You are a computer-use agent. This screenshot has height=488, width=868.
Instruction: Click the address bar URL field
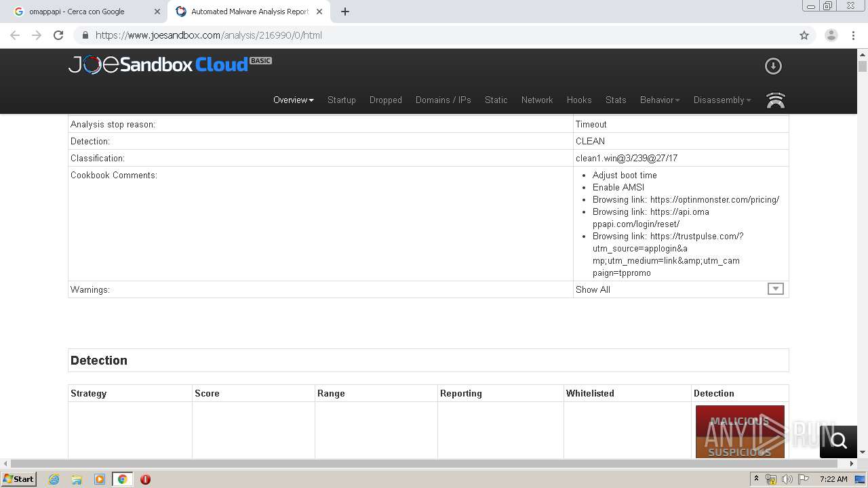pos(434,35)
